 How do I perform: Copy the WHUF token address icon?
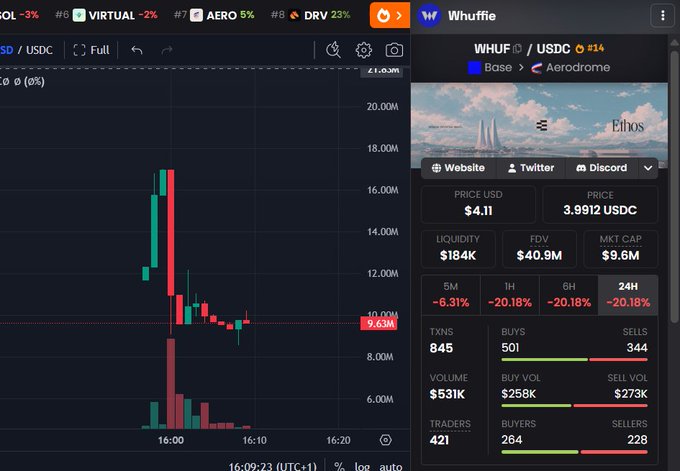[x=517, y=49]
